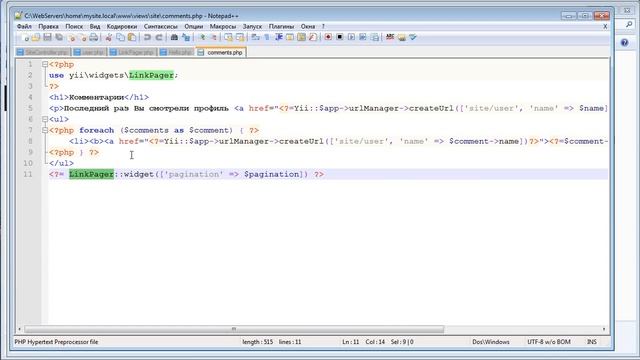
Task: Click the <h1>Комментарии</h1> code line
Action: click(x=99, y=97)
